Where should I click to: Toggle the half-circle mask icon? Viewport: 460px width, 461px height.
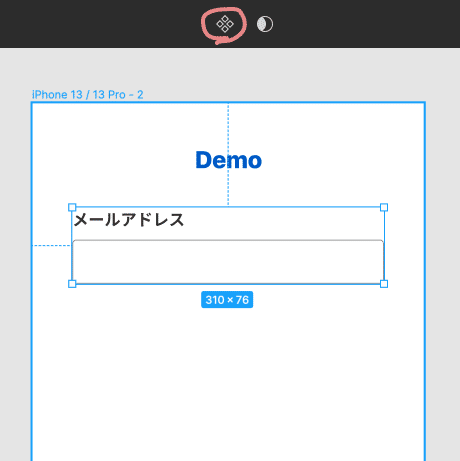tap(265, 24)
